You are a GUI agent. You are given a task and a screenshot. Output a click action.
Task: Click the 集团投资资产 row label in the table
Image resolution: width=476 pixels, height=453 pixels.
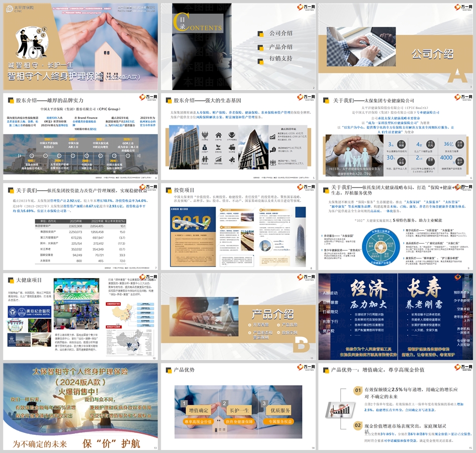[x=48, y=232]
